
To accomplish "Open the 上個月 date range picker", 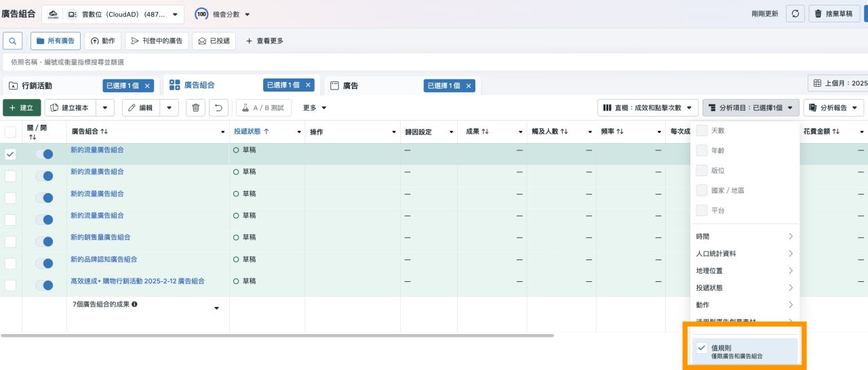I will click(838, 83).
